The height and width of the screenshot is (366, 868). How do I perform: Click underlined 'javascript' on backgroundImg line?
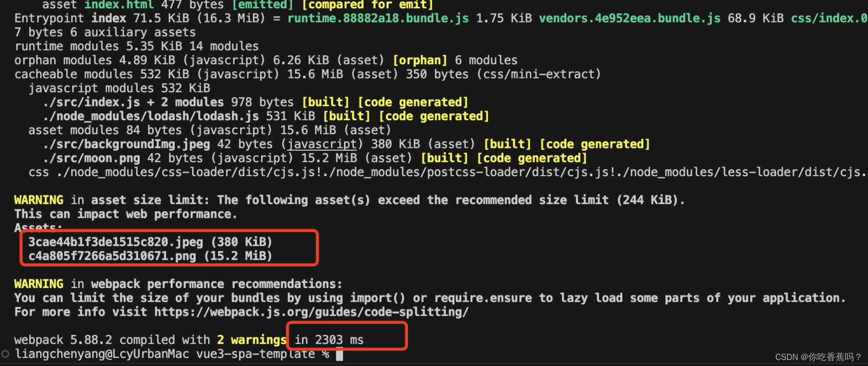(x=322, y=144)
